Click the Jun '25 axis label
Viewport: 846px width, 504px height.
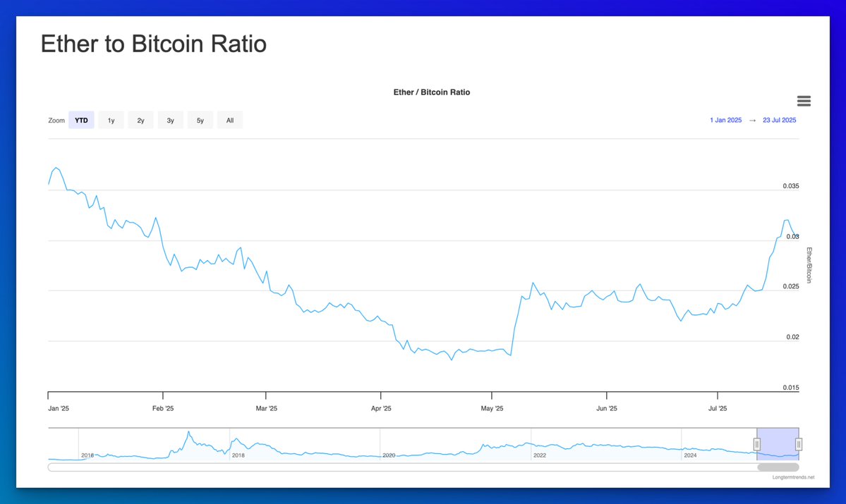[606, 409]
